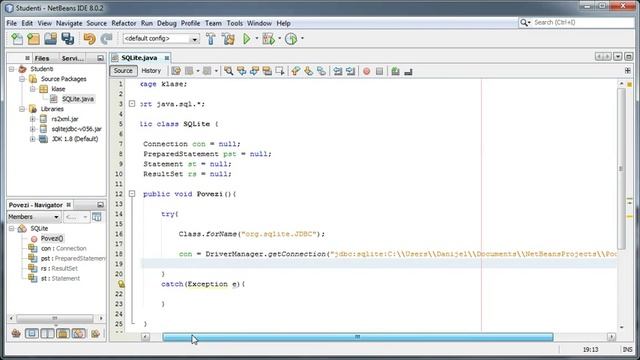Expand the rs2xml.jar library node

33,119
